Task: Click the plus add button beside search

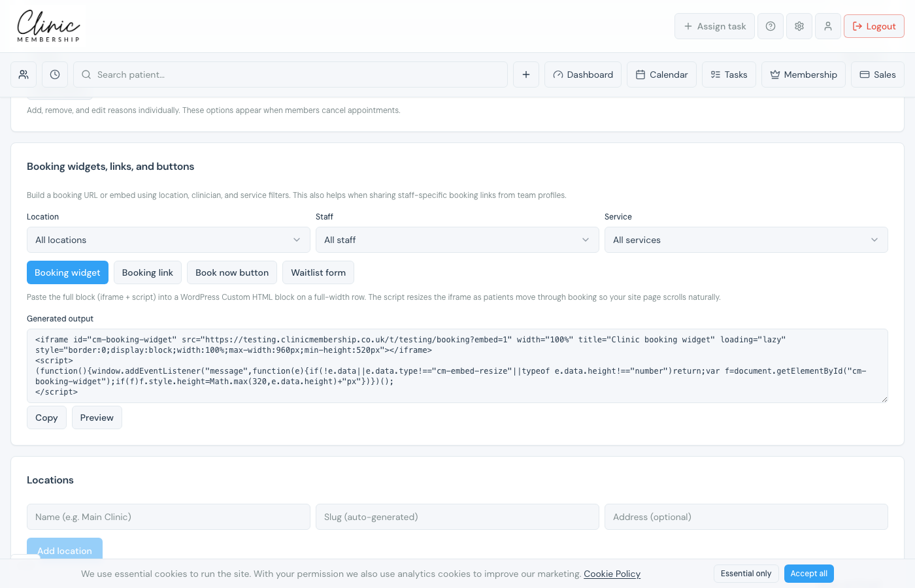Action: click(526, 74)
